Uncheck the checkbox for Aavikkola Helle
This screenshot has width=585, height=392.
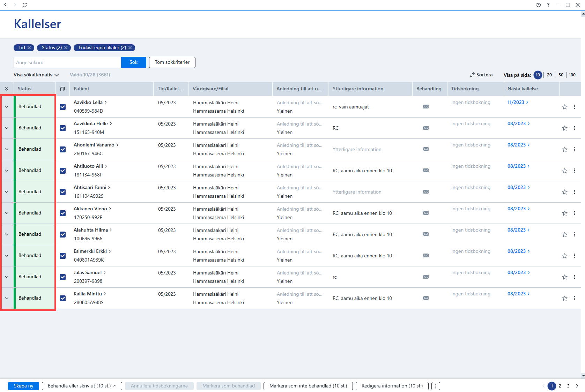(63, 128)
